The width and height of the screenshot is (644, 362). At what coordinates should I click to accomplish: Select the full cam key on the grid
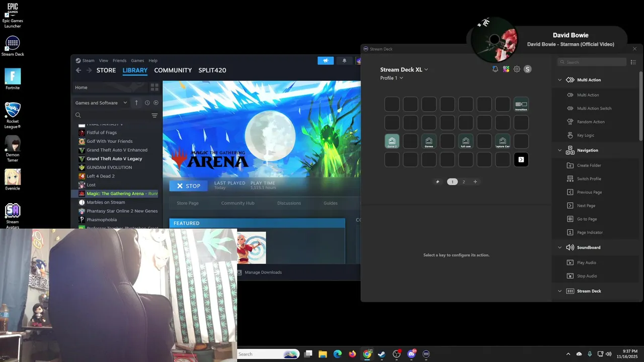point(466,141)
